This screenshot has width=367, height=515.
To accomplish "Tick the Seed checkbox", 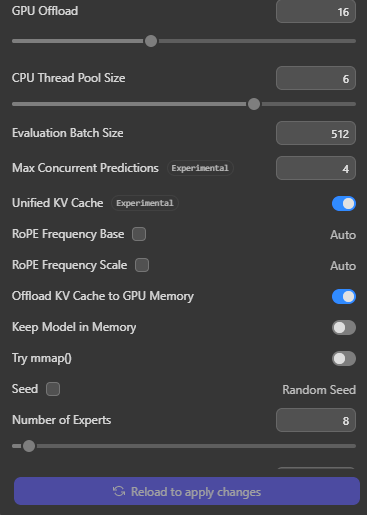I will [53, 389].
